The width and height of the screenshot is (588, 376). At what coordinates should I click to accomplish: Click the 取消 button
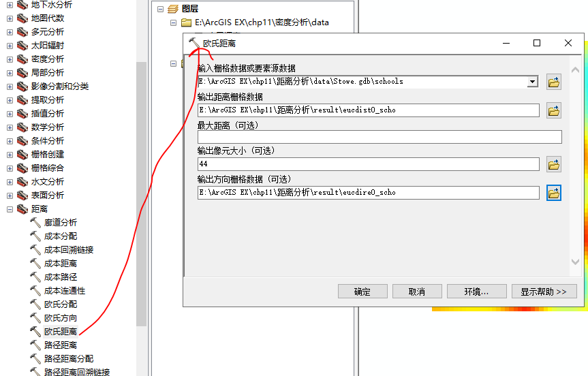[417, 292]
